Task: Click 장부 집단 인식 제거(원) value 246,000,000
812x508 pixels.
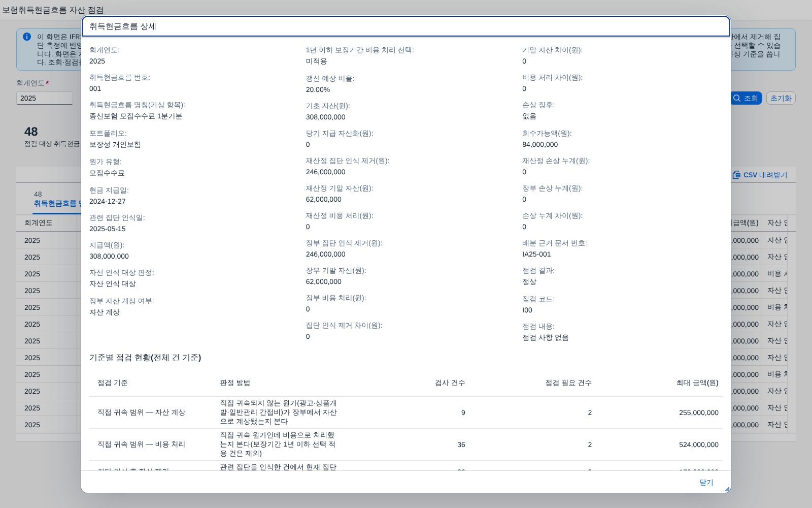Action: tap(325, 254)
